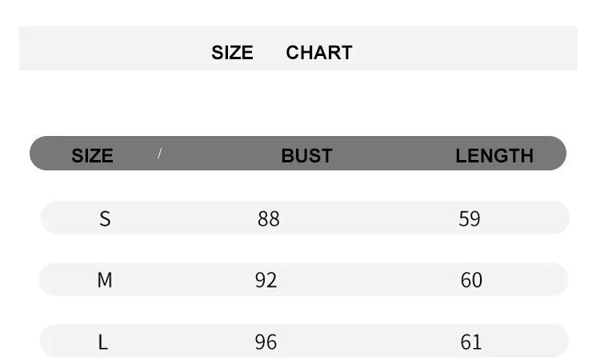Click length value 61 in the L row
The image size is (600, 364).
(x=471, y=342)
